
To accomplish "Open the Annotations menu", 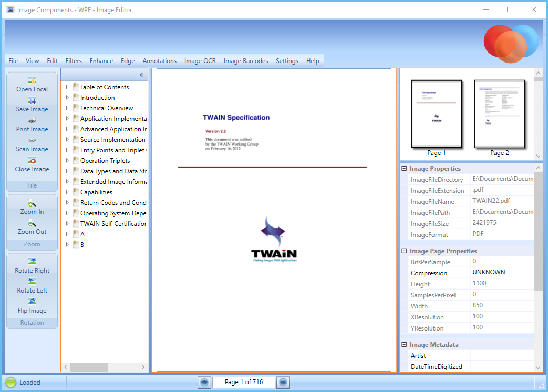I will 159,61.
